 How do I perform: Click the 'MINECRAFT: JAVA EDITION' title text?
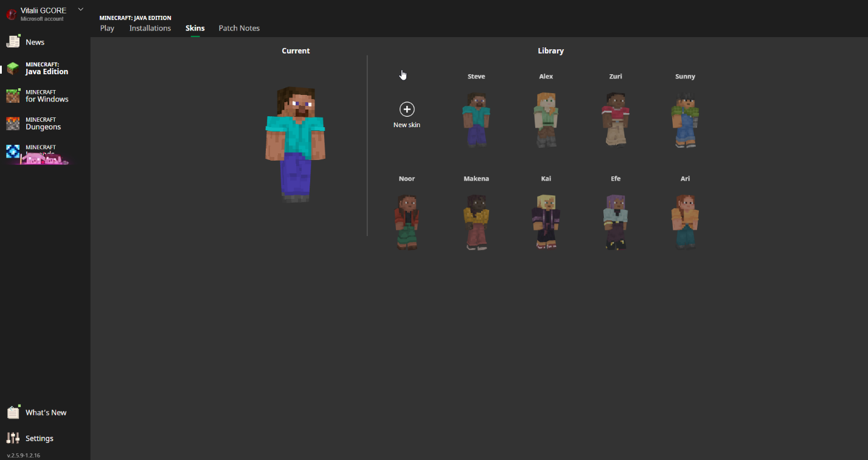[x=135, y=18]
